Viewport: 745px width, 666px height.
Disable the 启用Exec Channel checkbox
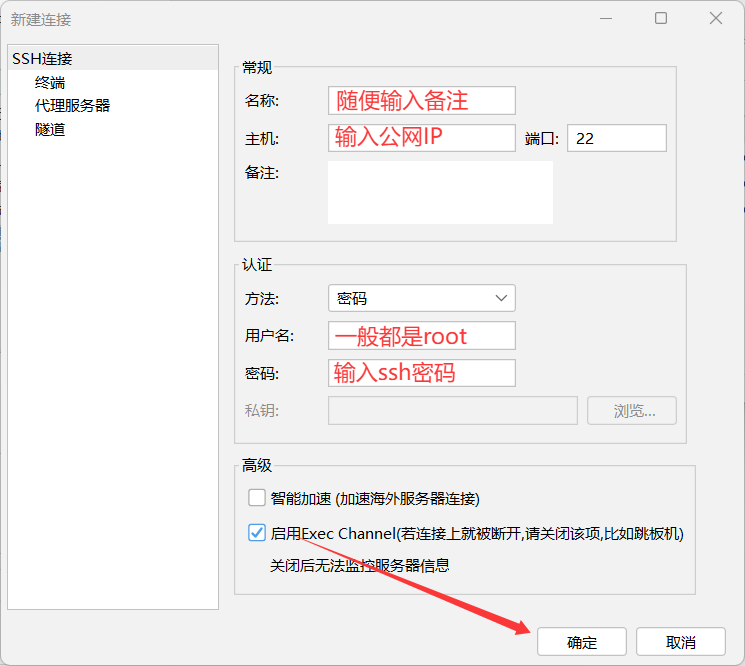[257, 533]
